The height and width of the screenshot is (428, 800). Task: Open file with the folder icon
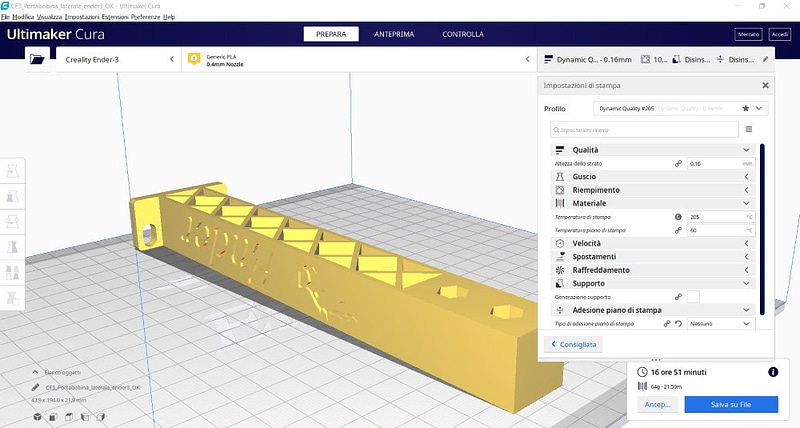click(x=37, y=59)
